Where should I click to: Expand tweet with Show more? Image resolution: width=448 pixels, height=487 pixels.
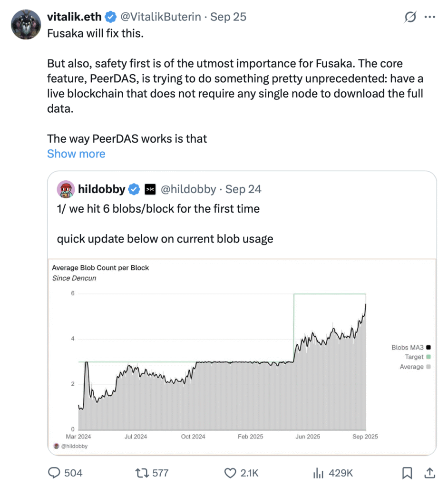point(76,154)
